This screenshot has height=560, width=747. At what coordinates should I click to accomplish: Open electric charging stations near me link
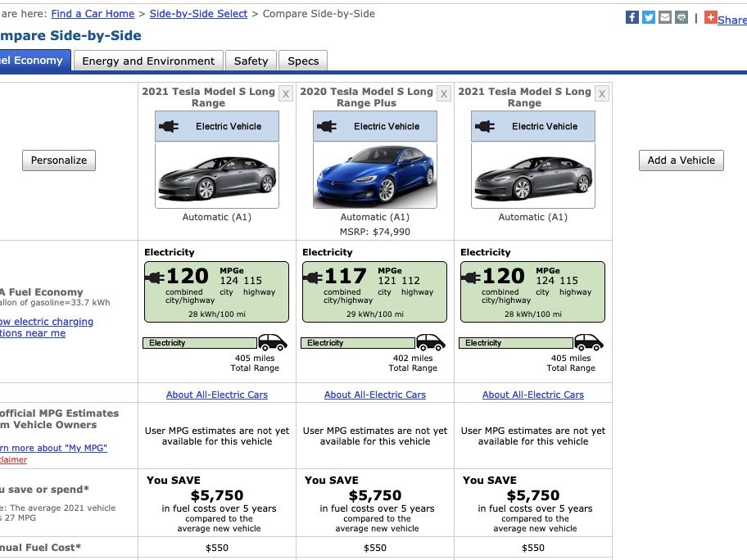coord(46,327)
